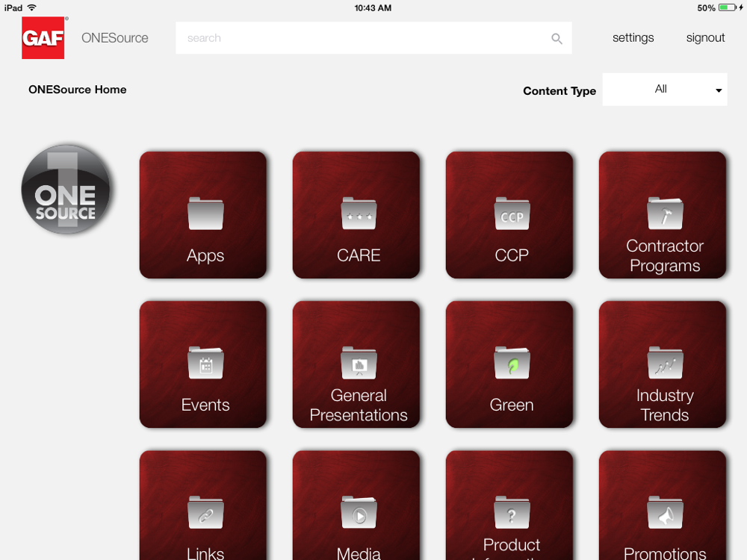Tap the GAF logo
This screenshot has width=747, height=560.
tap(43, 38)
